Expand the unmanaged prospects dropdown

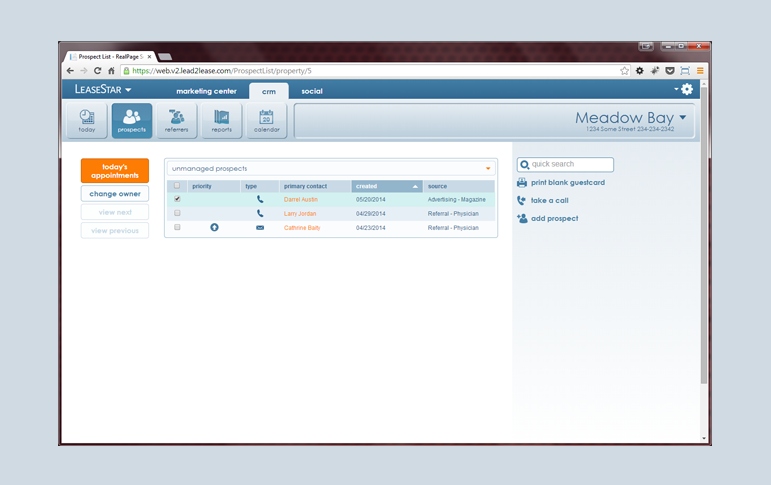click(x=488, y=169)
